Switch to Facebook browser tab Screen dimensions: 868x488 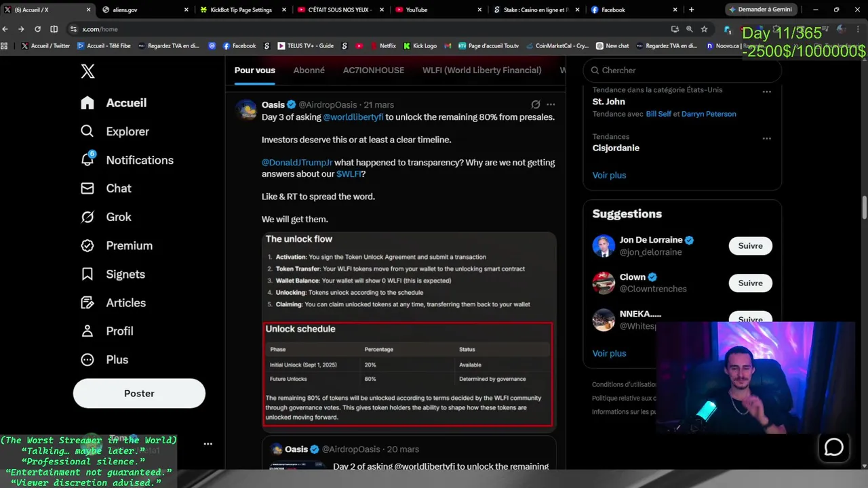pyautogui.click(x=634, y=9)
